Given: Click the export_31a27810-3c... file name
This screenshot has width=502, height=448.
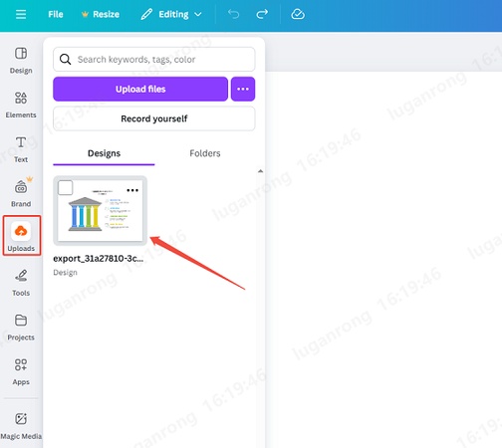Looking at the screenshot, I should pyautogui.click(x=99, y=259).
